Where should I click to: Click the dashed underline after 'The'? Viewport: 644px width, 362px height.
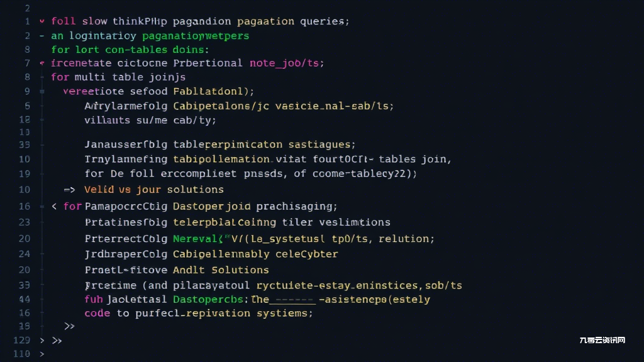[292, 300]
